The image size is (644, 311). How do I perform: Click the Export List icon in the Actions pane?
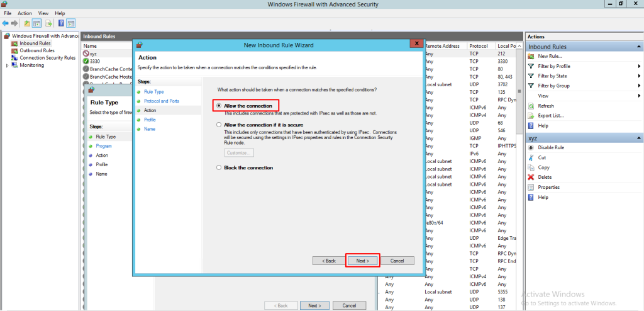coord(531,116)
